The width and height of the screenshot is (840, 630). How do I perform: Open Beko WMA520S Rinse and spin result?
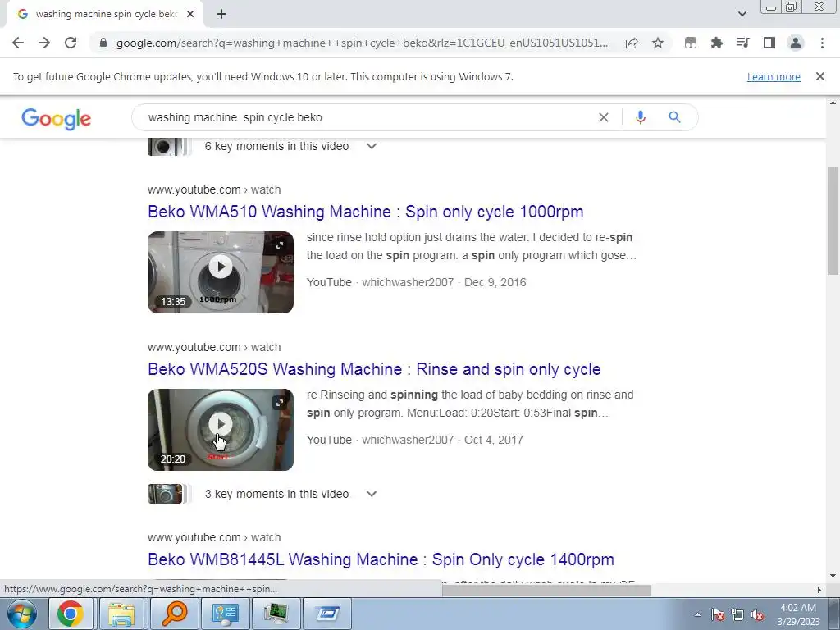click(x=374, y=369)
